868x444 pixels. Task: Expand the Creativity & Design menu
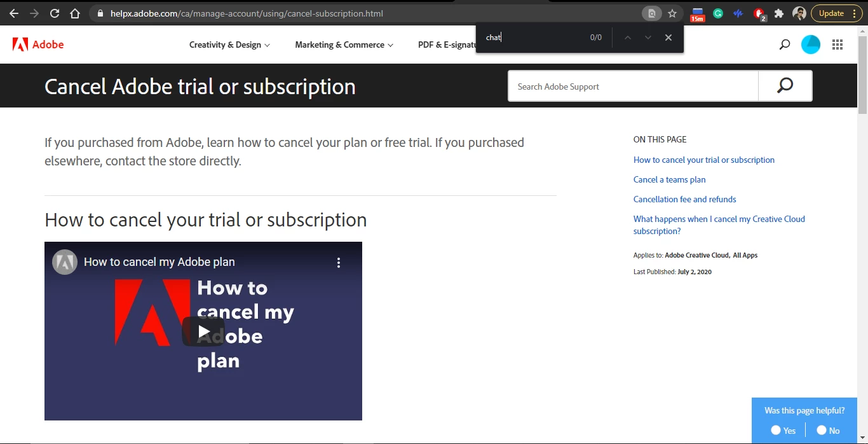tap(229, 45)
